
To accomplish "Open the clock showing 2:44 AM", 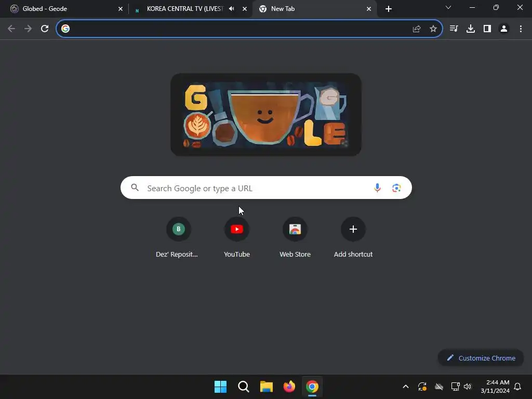I will pyautogui.click(x=495, y=387).
